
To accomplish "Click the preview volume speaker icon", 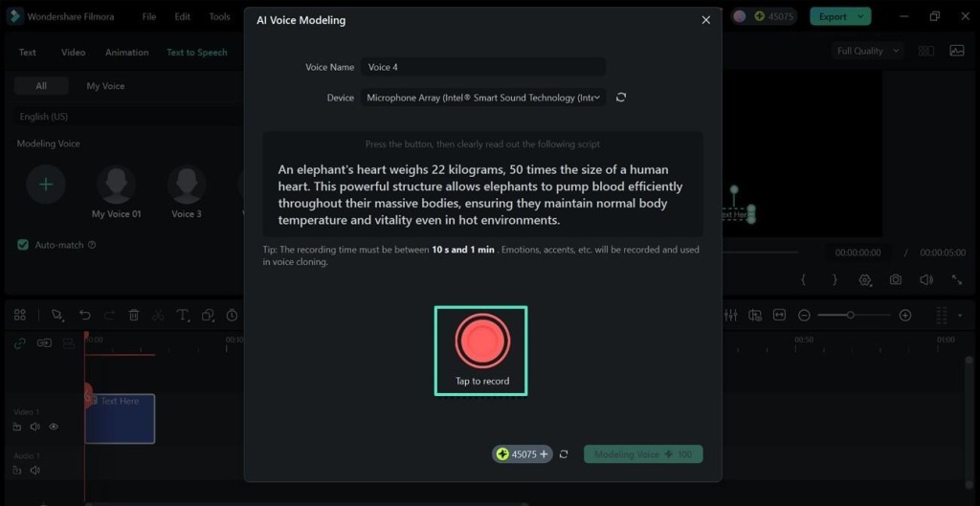I will pos(925,279).
